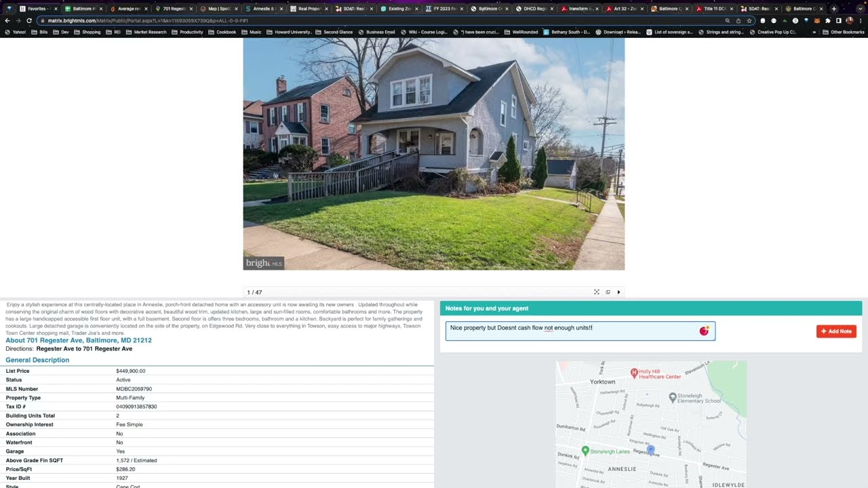Click the red extension icon inside notes field
This screenshot has height=488, width=868.
click(704, 331)
